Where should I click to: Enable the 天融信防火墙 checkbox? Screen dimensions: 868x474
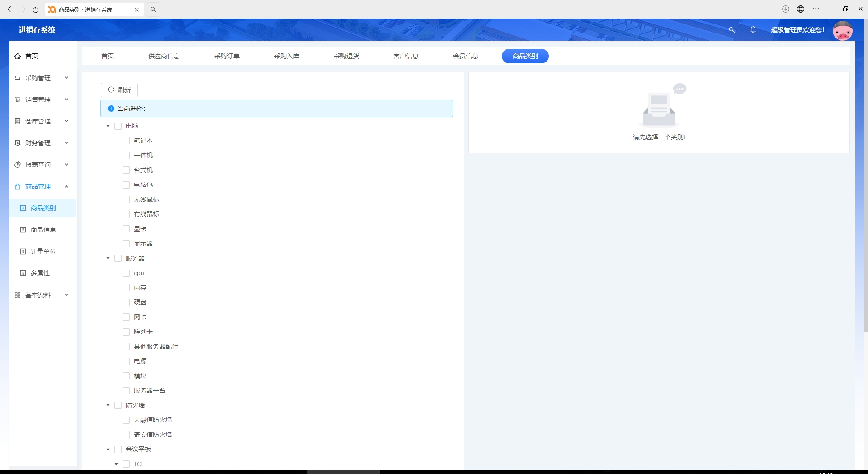(x=126, y=420)
